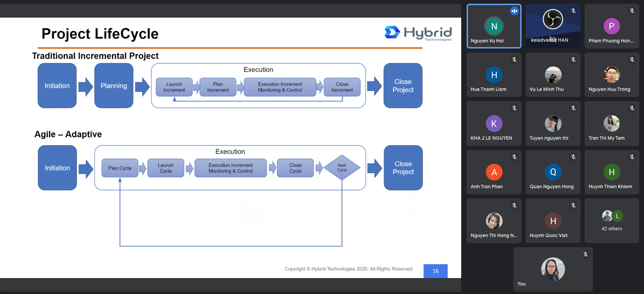Click muted mic icon on Huynh Thien Khiem tile
The image size is (644, 294).
tap(632, 157)
